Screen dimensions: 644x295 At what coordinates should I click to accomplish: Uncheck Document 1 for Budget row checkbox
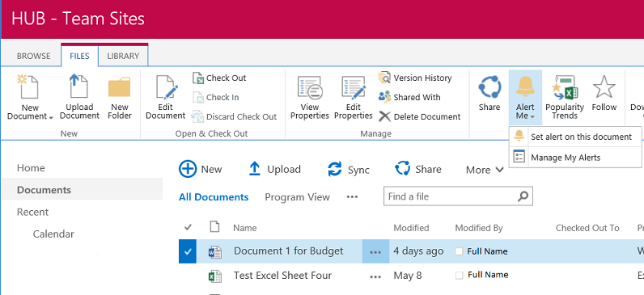(188, 251)
